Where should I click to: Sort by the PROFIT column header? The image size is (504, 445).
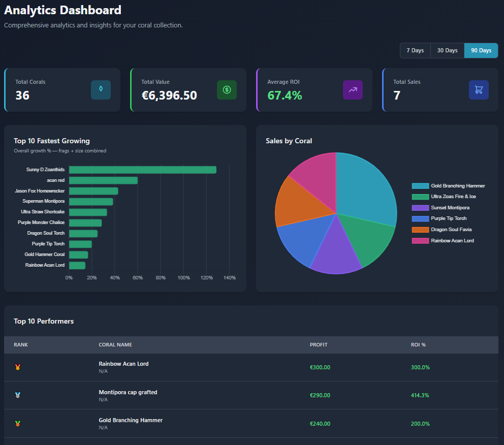[319, 344]
